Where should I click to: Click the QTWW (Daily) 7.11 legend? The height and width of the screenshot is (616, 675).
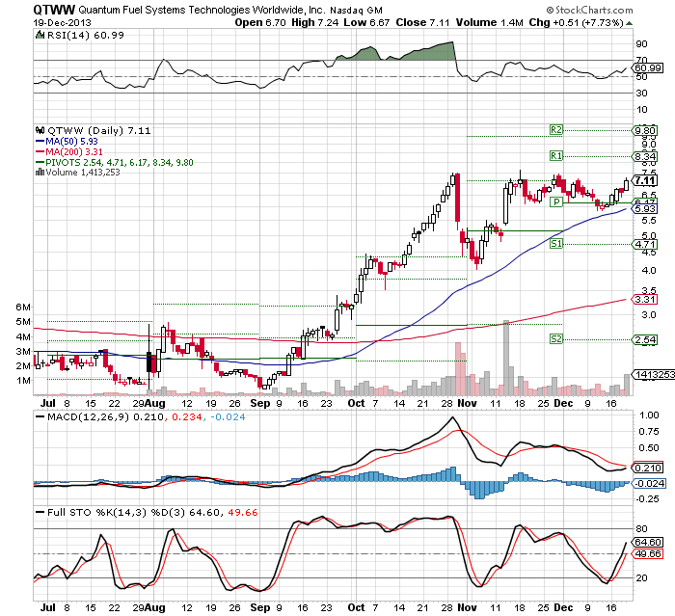(x=99, y=130)
